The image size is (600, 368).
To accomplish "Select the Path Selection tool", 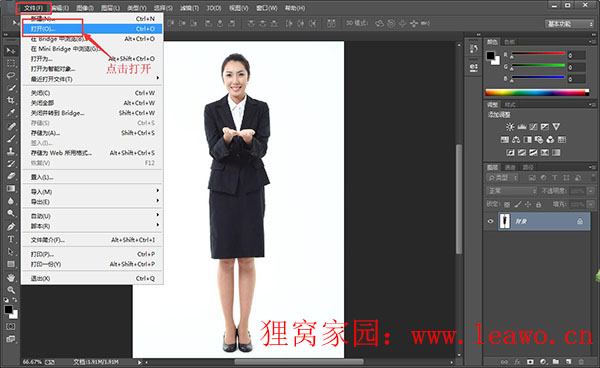I will point(11,252).
